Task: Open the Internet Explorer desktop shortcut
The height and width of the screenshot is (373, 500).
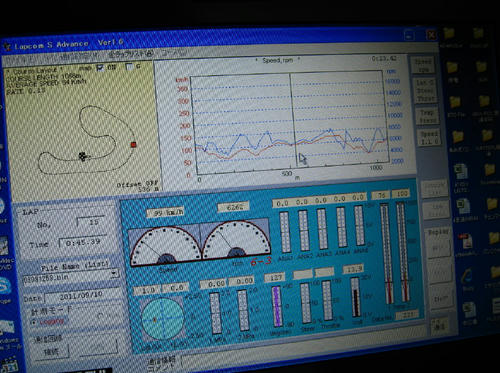Action: click(467, 277)
